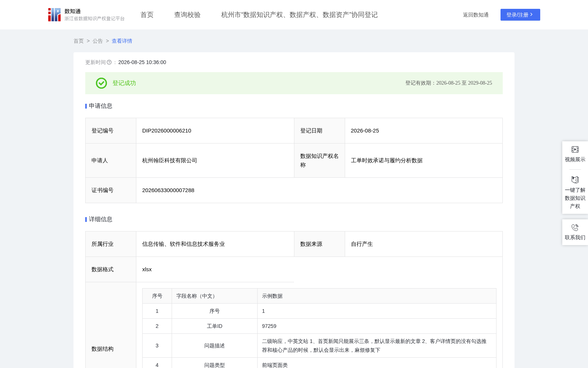588x368 pixels.
Task: Click 序号 field name in row 1
Action: [215, 311]
